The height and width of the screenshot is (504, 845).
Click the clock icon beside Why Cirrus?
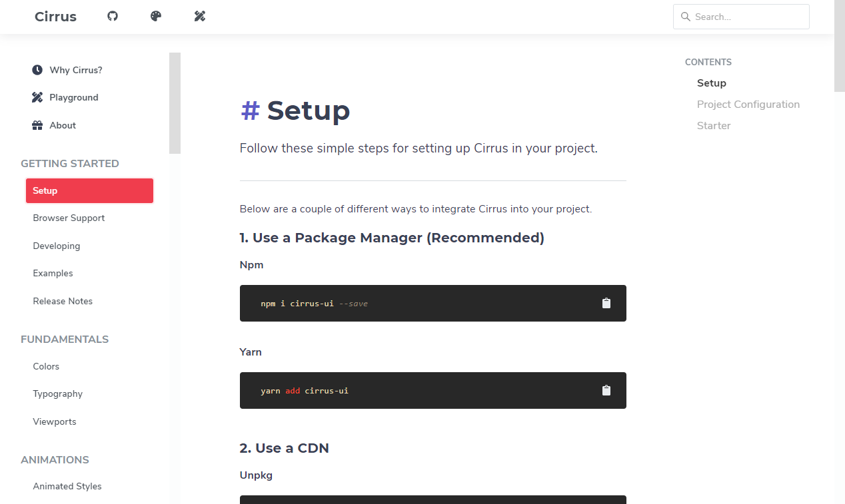click(x=37, y=70)
